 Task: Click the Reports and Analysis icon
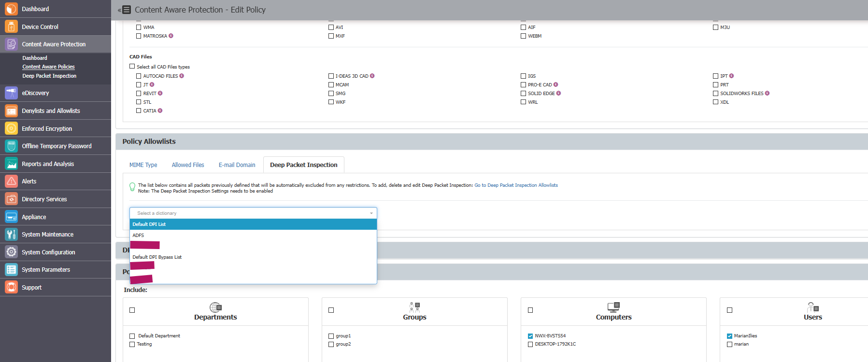pyautogui.click(x=11, y=164)
